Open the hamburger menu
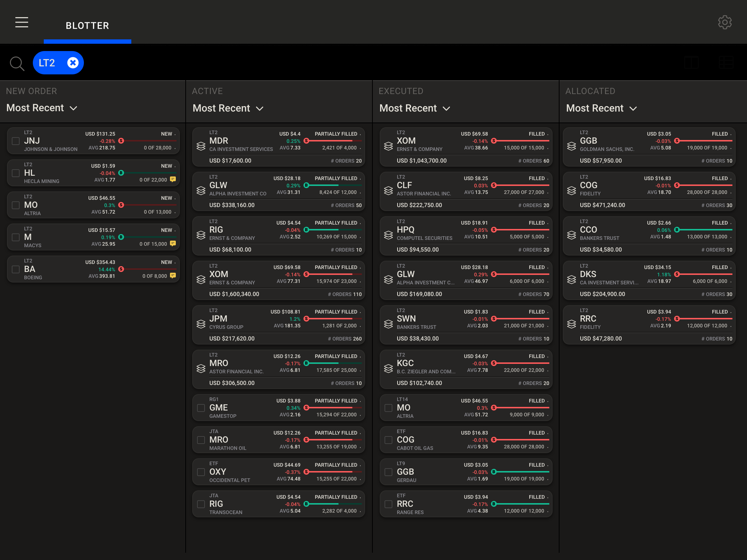Screen dimensions: 747x560 pyautogui.click(x=22, y=22)
